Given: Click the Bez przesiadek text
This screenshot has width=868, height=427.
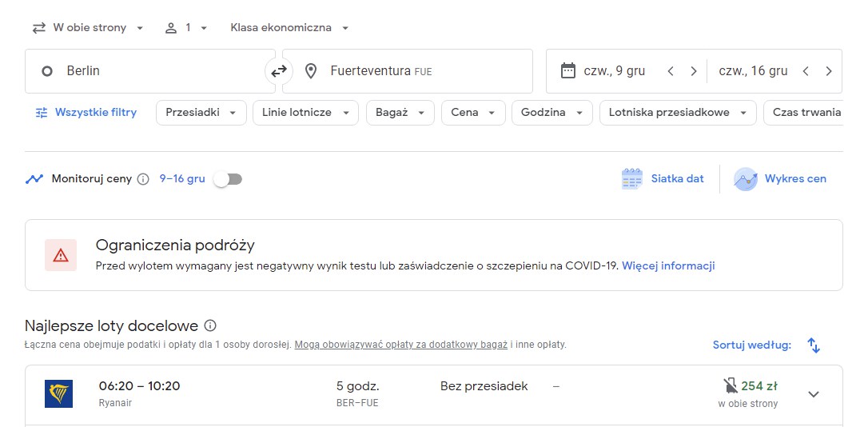Looking at the screenshot, I should pyautogui.click(x=484, y=386).
